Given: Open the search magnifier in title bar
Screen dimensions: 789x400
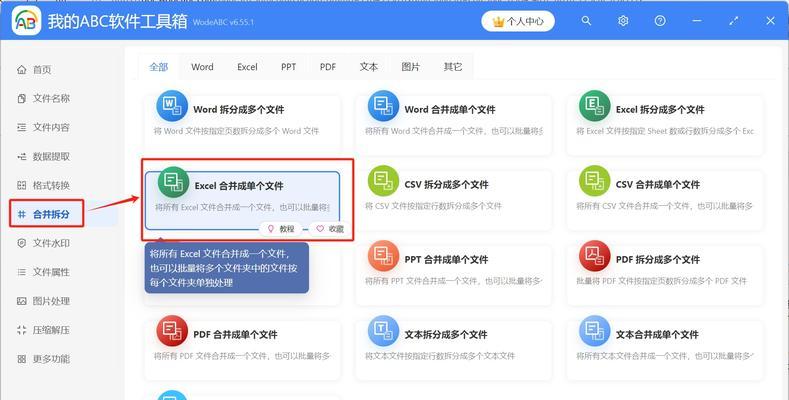Looking at the screenshot, I should point(586,21).
